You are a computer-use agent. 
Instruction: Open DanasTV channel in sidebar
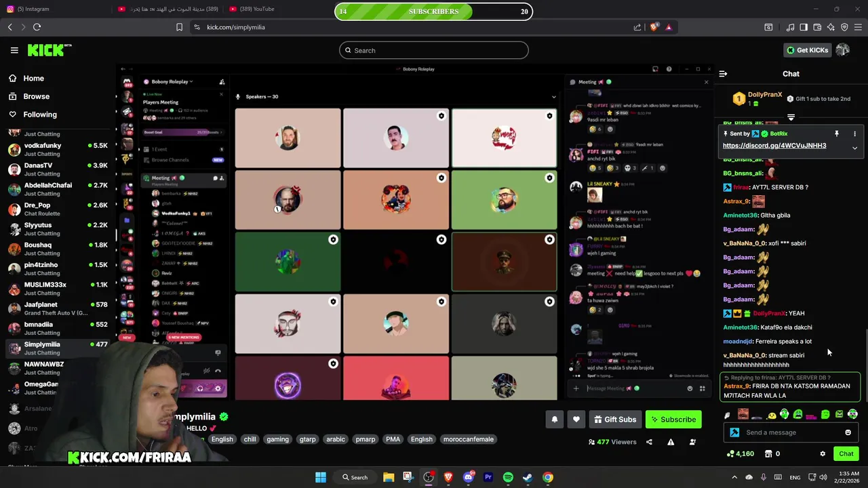[x=58, y=169]
